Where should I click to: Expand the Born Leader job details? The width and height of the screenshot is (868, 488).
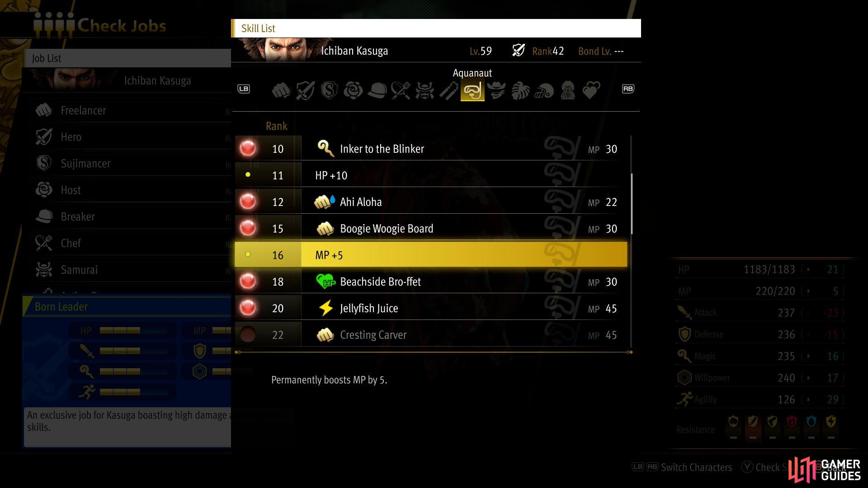pos(60,306)
